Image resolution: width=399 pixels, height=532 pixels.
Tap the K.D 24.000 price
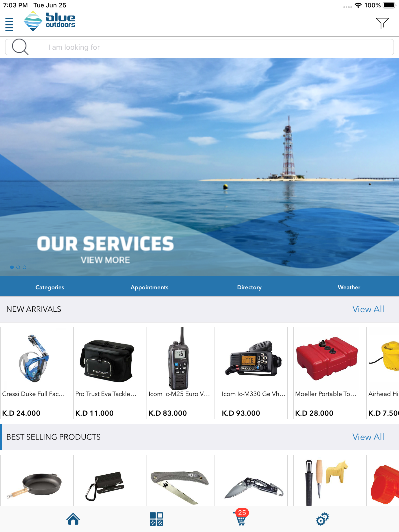21,413
